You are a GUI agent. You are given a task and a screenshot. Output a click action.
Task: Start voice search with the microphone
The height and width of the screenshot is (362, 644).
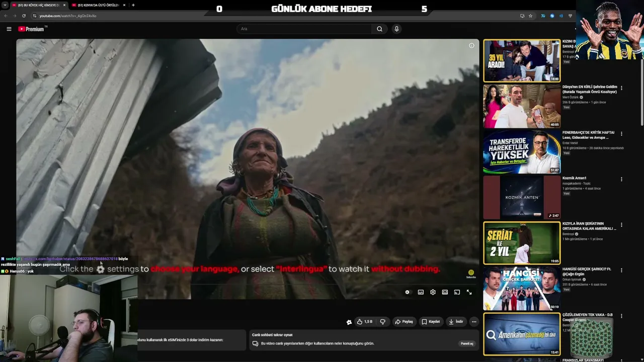point(396,29)
